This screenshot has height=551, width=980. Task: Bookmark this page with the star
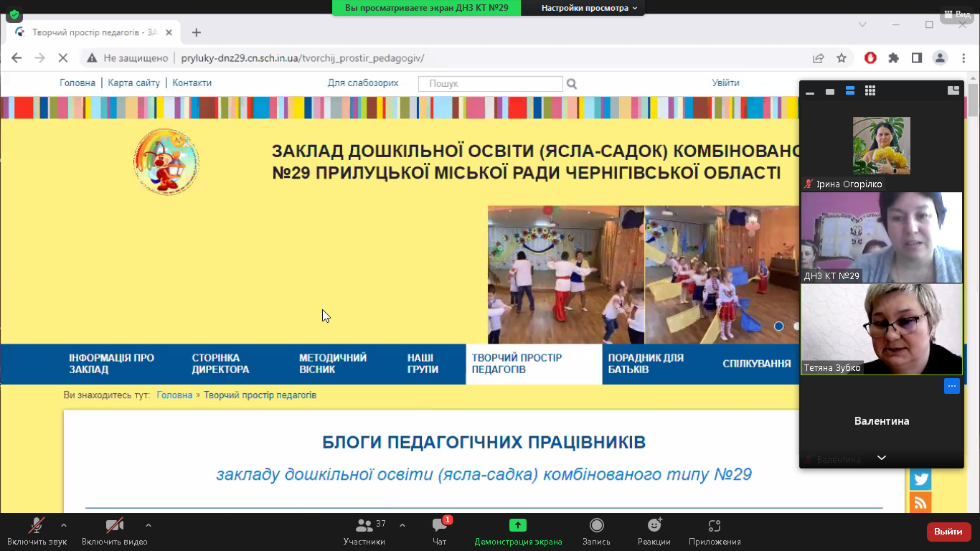click(842, 58)
